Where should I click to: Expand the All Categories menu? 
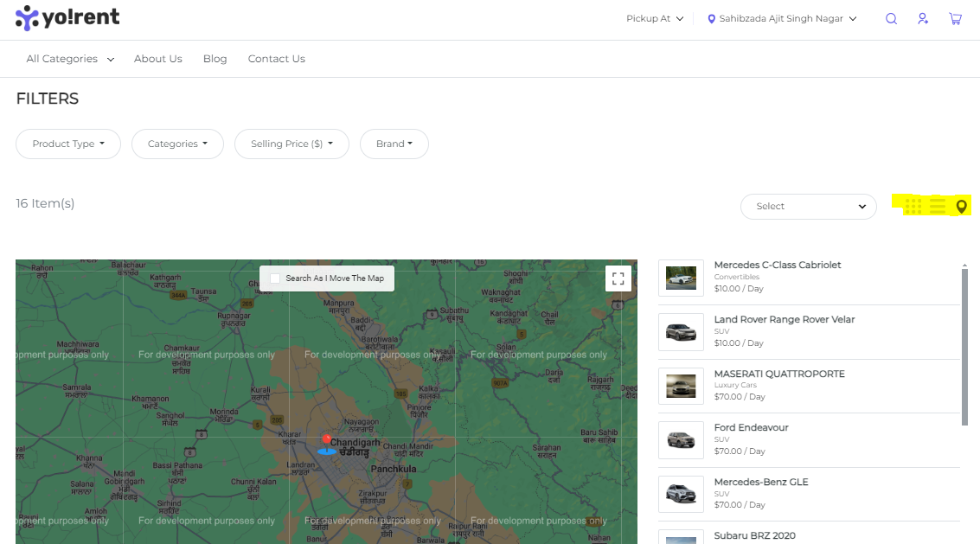70,59
